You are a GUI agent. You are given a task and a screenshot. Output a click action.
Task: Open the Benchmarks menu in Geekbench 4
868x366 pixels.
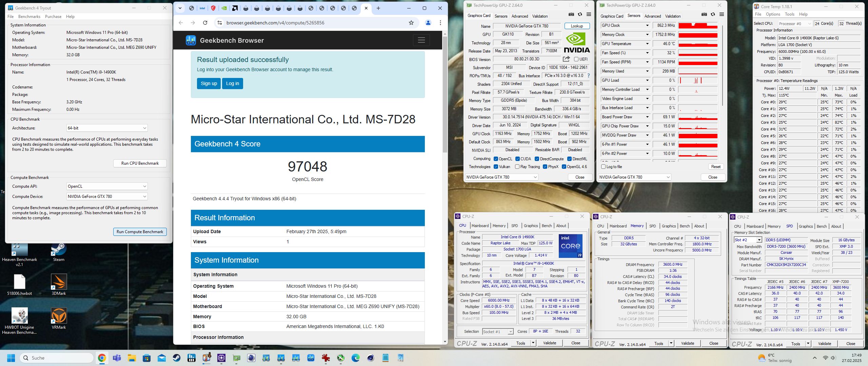tap(29, 16)
